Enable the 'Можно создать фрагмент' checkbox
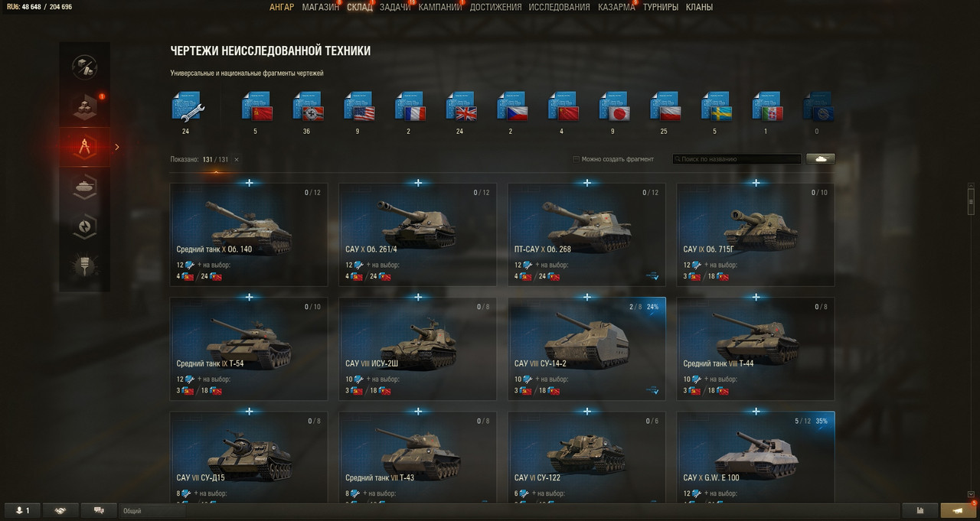This screenshot has width=980, height=521. 577,159
